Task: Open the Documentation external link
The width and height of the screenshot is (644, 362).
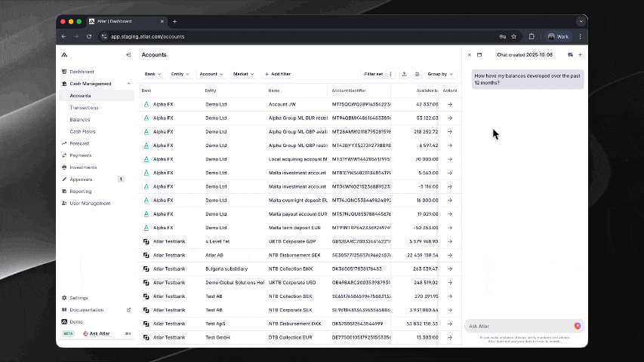Action: tap(128, 310)
